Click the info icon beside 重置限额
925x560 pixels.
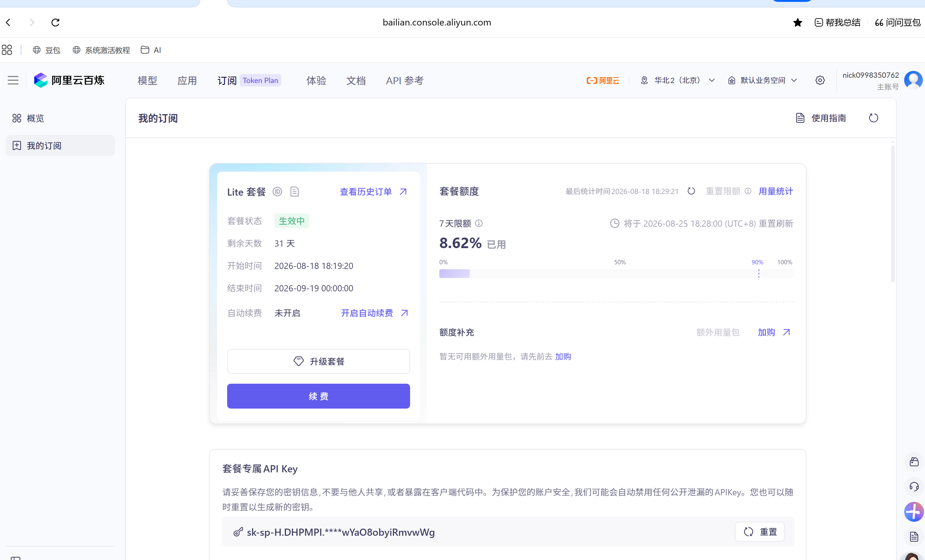pyautogui.click(x=748, y=191)
